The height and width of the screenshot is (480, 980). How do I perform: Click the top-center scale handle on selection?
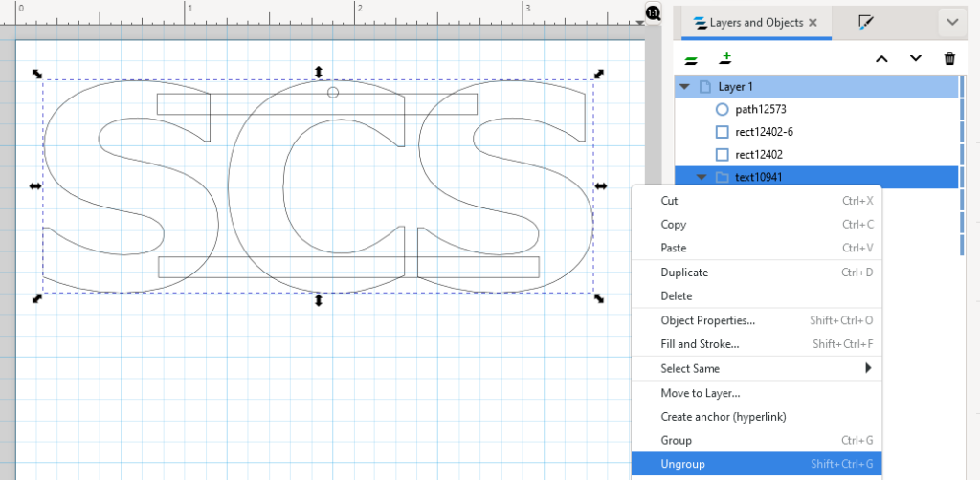click(x=319, y=73)
